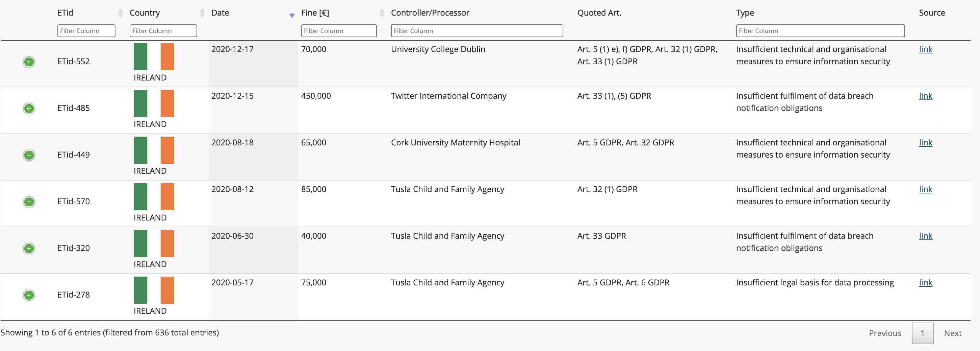980x351 pixels.
Task: Open source link for Twitter International Company
Action: [x=926, y=96]
